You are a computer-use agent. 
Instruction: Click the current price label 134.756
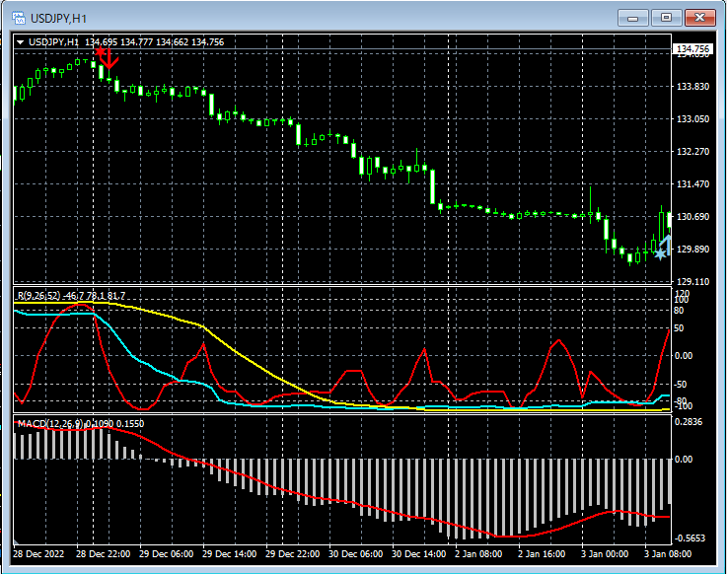pyautogui.click(x=692, y=49)
